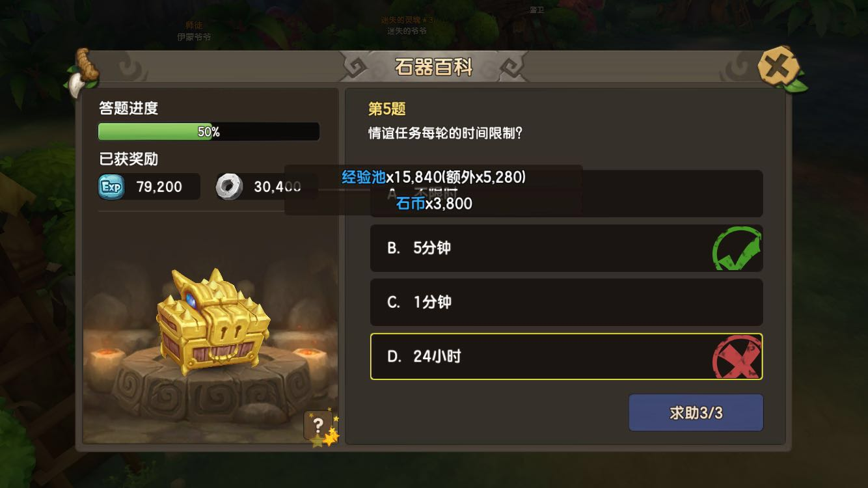868x488 pixels.
Task: Click the stone coin currency icon
Action: pos(229,187)
